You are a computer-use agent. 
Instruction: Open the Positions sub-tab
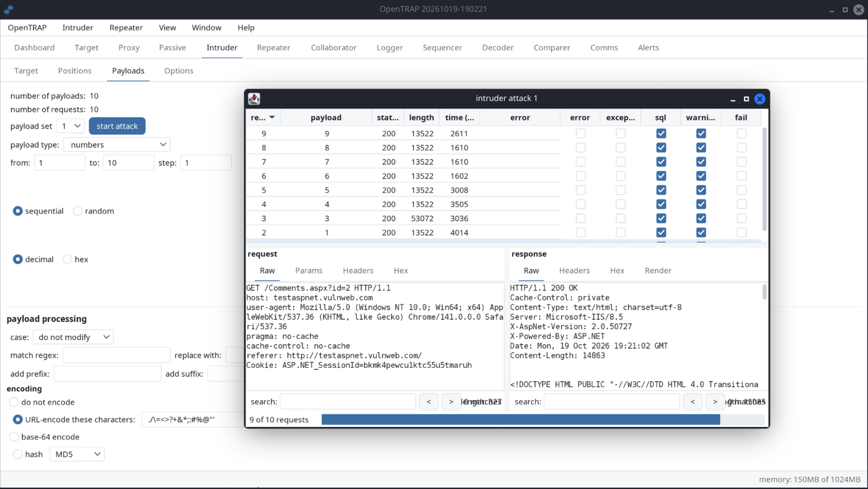[75, 71]
